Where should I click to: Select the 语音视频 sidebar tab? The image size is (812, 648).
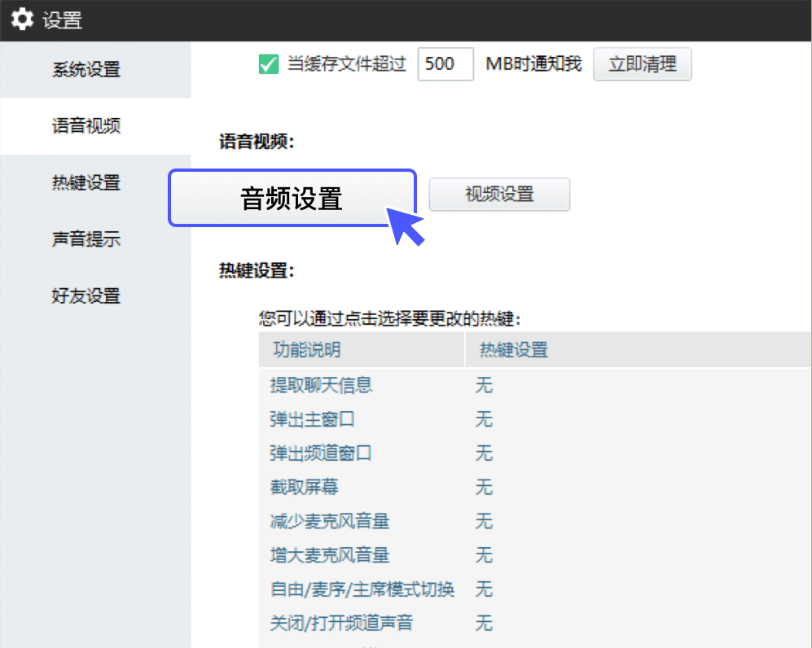(86, 126)
